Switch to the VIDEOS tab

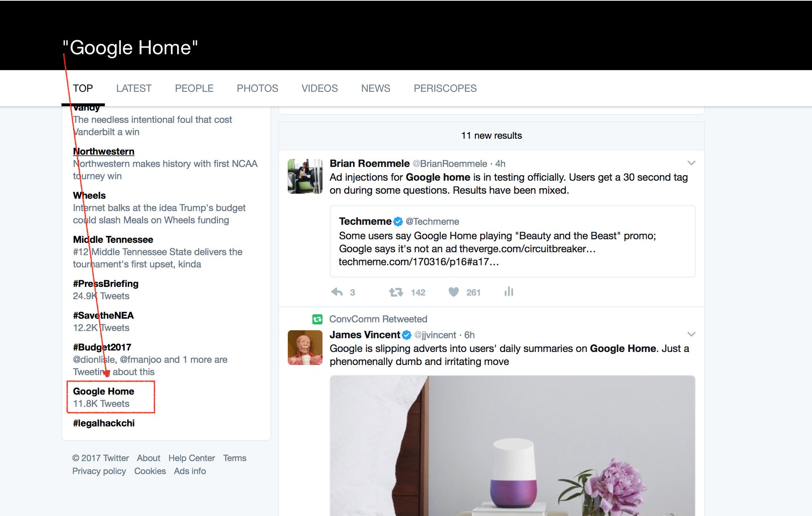point(320,88)
